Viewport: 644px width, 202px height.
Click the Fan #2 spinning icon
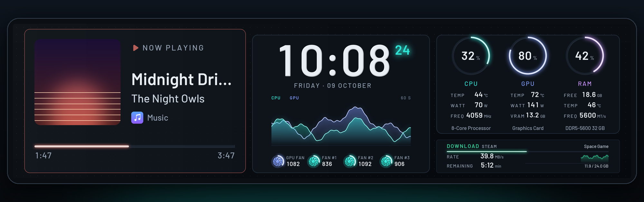(x=350, y=161)
